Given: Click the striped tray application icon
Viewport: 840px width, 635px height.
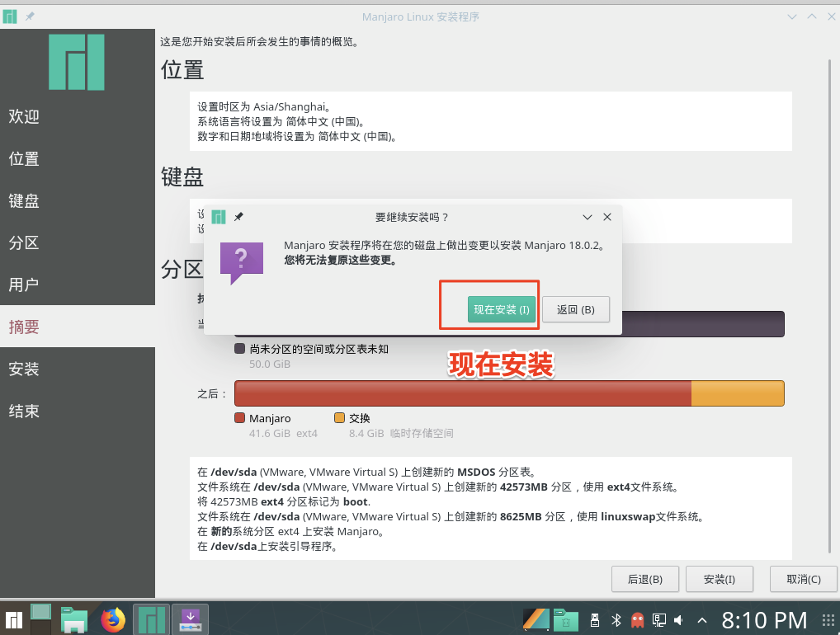Looking at the screenshot, I should [x=536, y=620].
